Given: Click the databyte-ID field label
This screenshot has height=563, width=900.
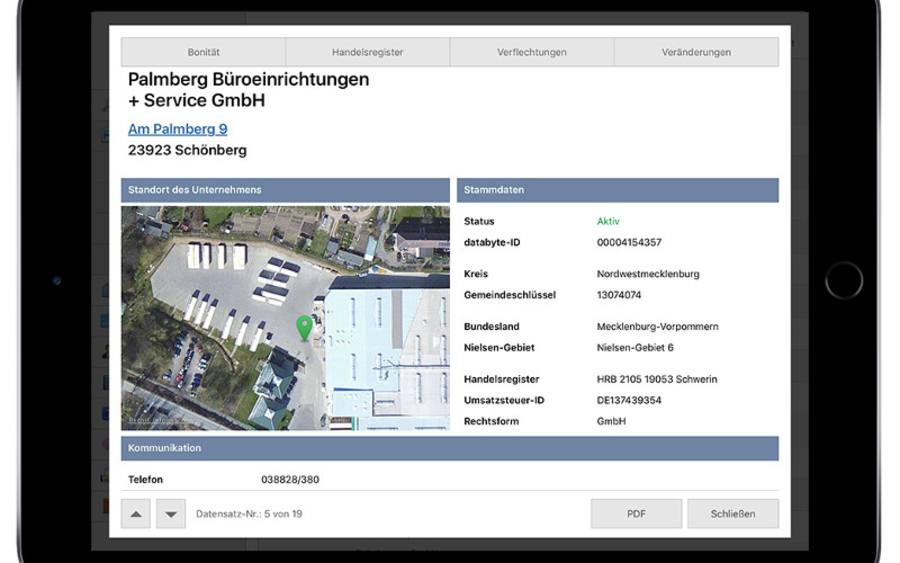Looking at the screenshot, I should 492,242.
